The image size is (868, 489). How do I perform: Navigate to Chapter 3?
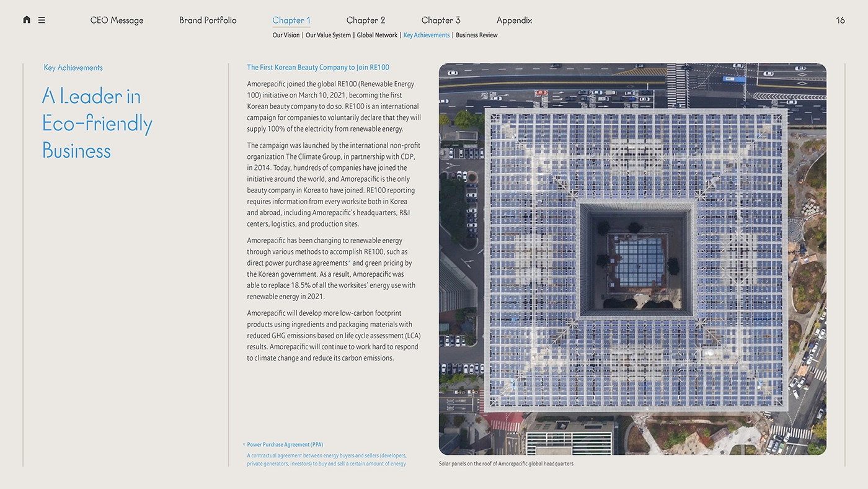coord(441,20)
